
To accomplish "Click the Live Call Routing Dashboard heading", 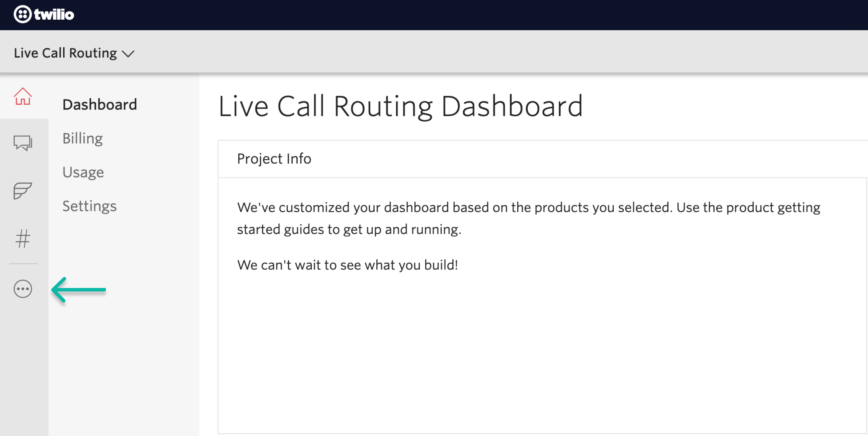I will coord(400,106).
